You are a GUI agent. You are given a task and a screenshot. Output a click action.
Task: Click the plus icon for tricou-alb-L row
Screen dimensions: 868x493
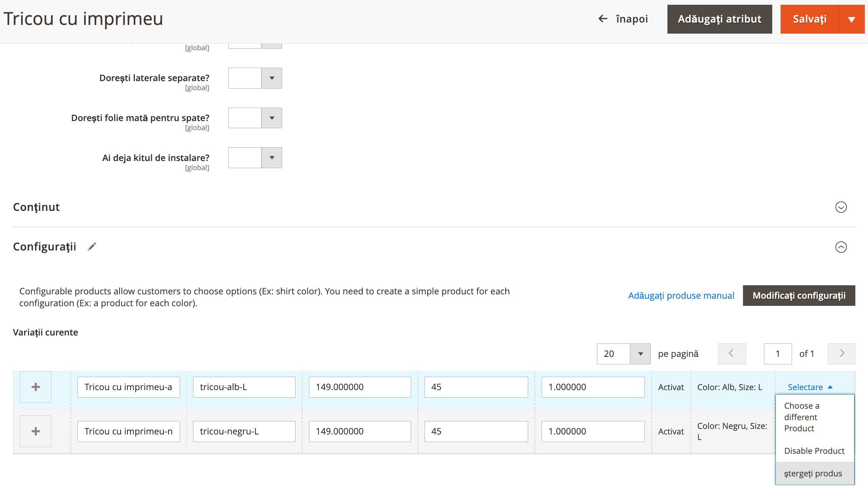pyautogui.click(x=36, y=387)
